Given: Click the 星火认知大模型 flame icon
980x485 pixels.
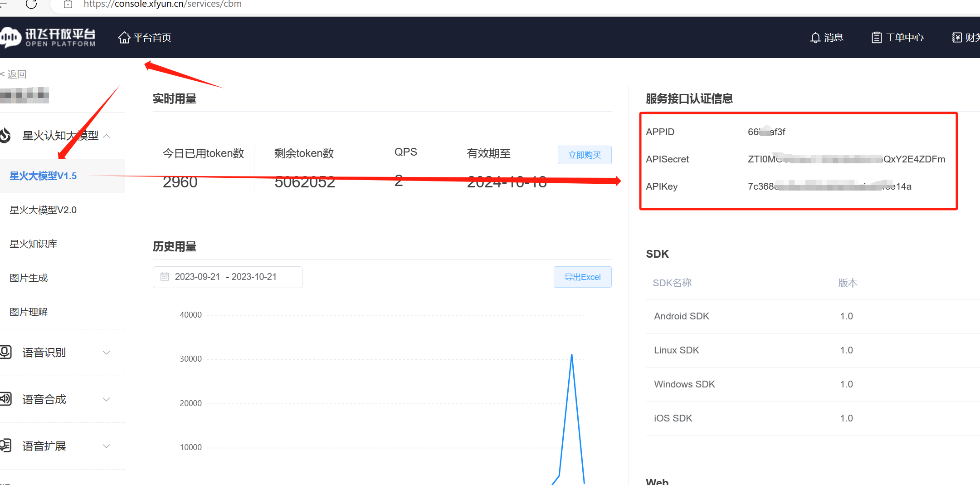Looking at the screenshot, I should pyautogui.click(x=5, y=135).
